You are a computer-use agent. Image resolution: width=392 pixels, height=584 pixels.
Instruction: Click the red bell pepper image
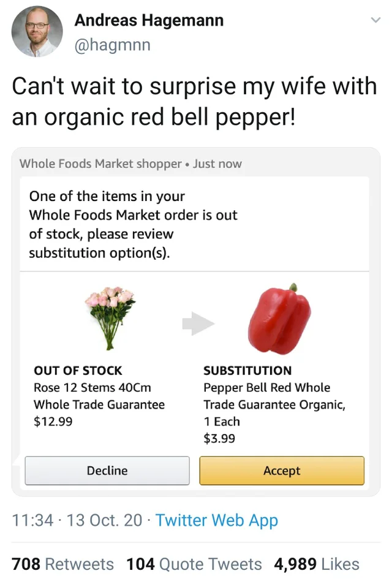tap(279, 320)
